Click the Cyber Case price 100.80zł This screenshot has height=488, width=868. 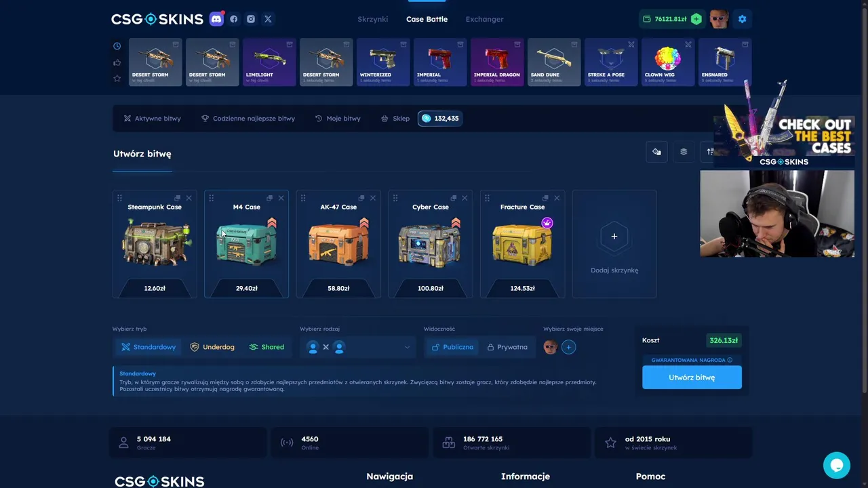tap(431, 288)
